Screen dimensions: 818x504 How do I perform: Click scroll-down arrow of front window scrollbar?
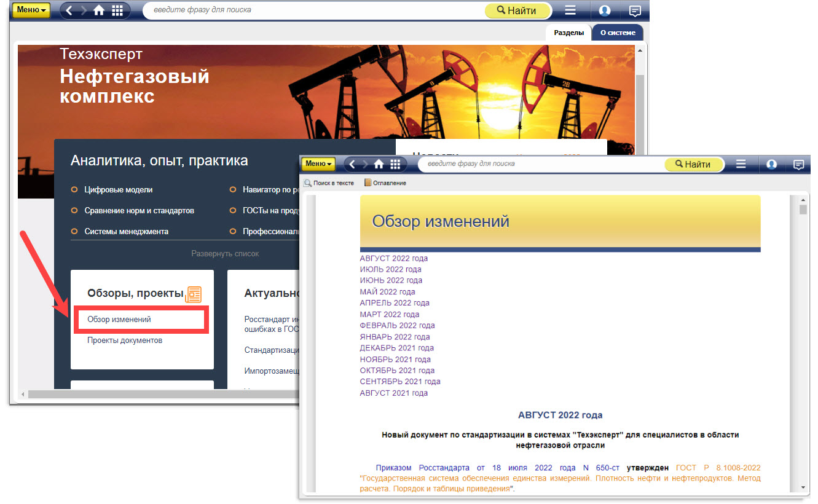[x=803, y=488]
